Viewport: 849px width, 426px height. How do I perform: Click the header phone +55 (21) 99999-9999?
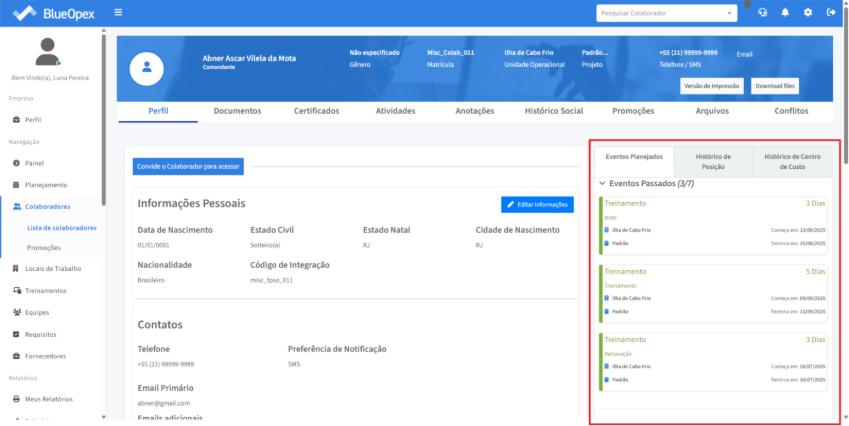click(x=688, y=53)
